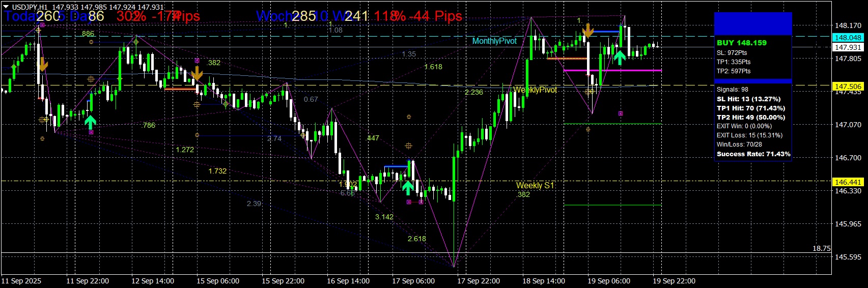Select the brown sell arrow on 11 Sep
868x288 pixels.
click(43, 65)
